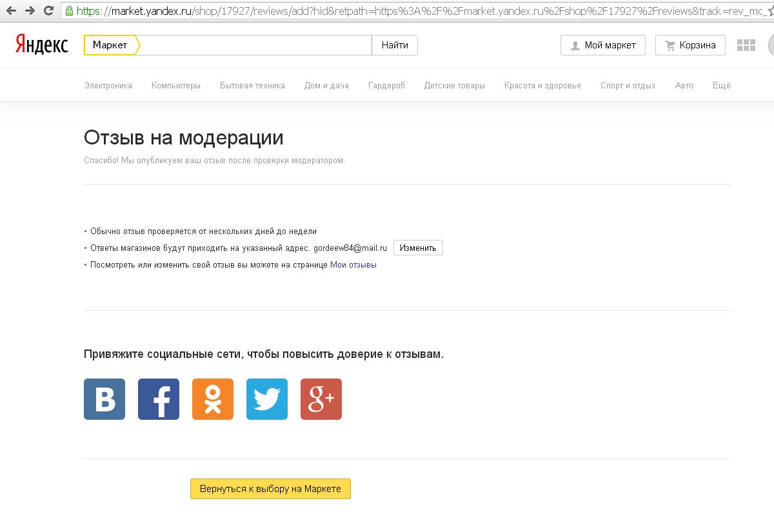Screen dimensions: 774x532
Task: Click Изменить to change email address
Action: click(418, 248)
